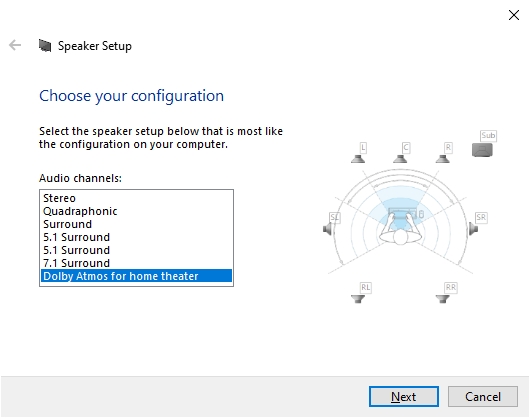Go back using the back arrow
530x418 pixels.
15,45
